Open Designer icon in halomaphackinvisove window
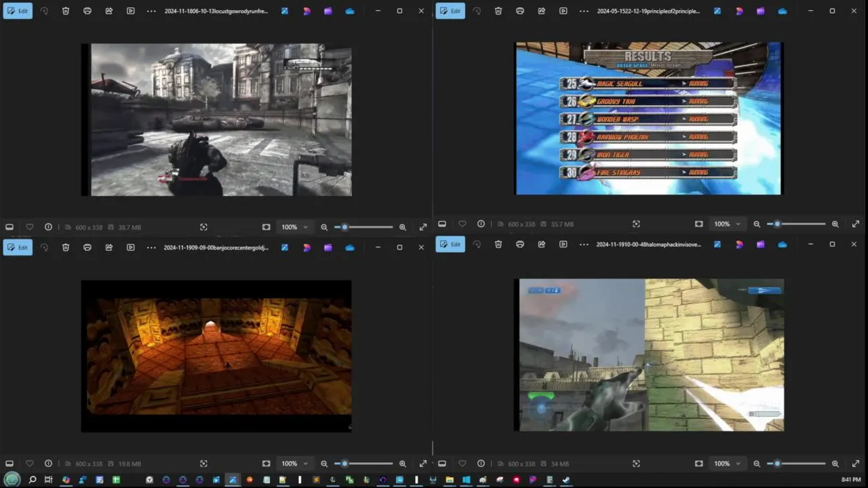The image size is (868, 488). point(739,244)
